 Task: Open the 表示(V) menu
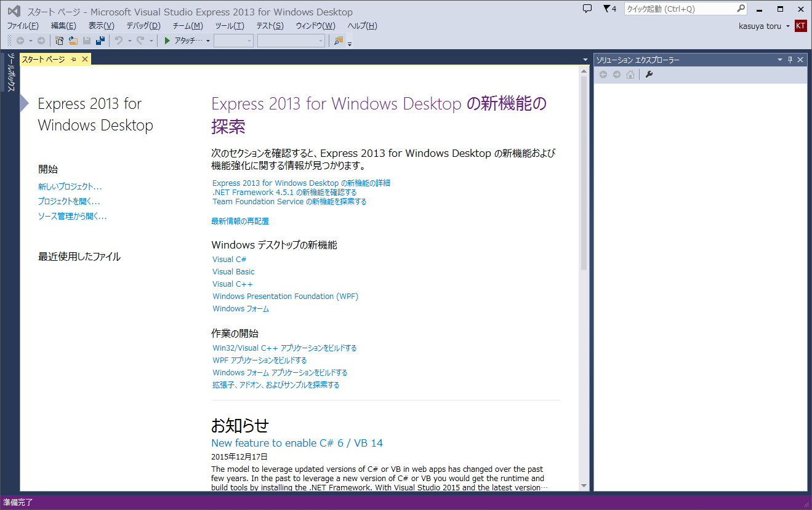pyautogui.click(x=102, y=26)
